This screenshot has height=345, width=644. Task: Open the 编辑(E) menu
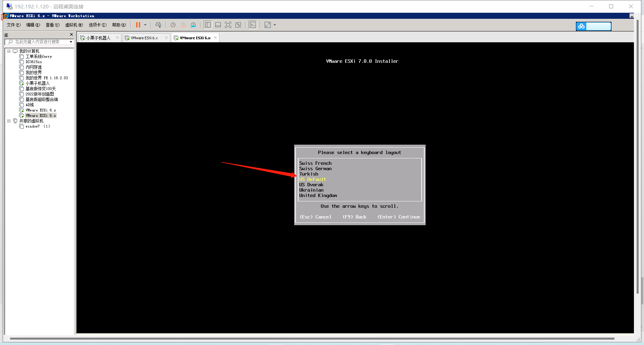[33, 25]
